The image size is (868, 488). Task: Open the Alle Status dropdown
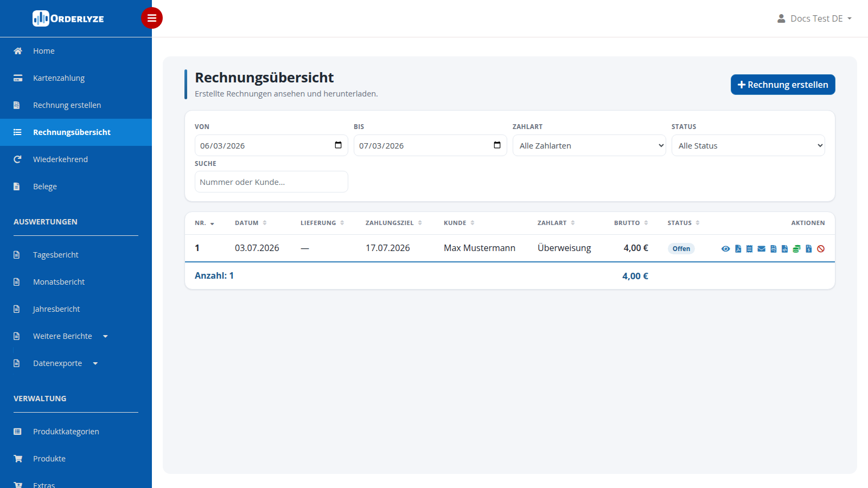(748, 145)
